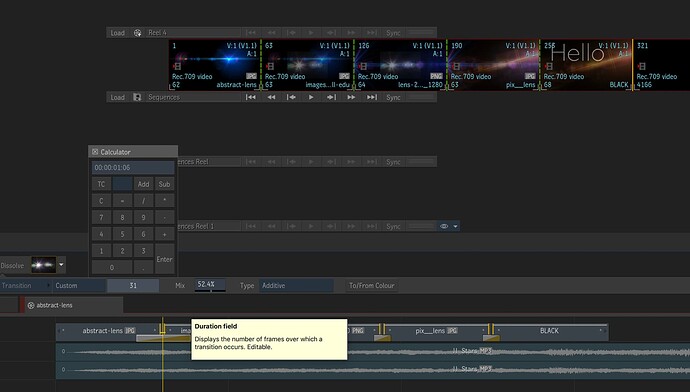Image resolution: width=690 pixels, height=392 pixels.
Task: Select the abstract-lens tab
Action: coord(73,305)
